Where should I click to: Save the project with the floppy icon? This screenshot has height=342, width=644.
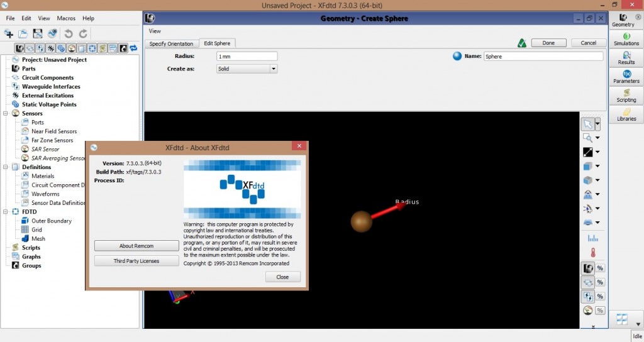37,34
